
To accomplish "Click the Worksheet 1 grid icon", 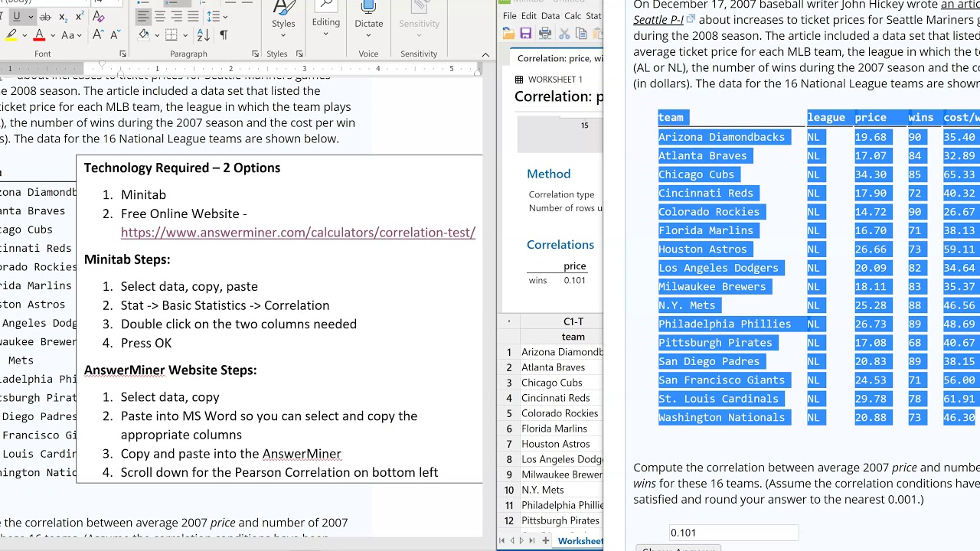I will click(519, 80).
